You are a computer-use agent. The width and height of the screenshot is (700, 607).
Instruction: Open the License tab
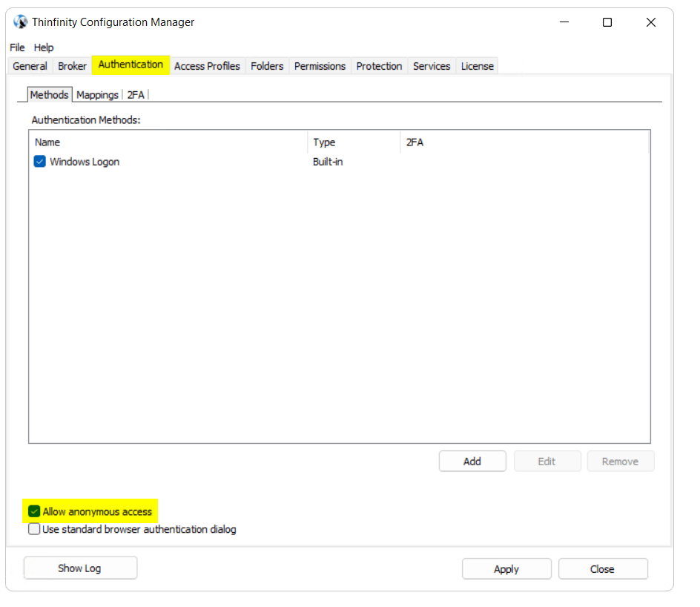click(x=478, y=66)
